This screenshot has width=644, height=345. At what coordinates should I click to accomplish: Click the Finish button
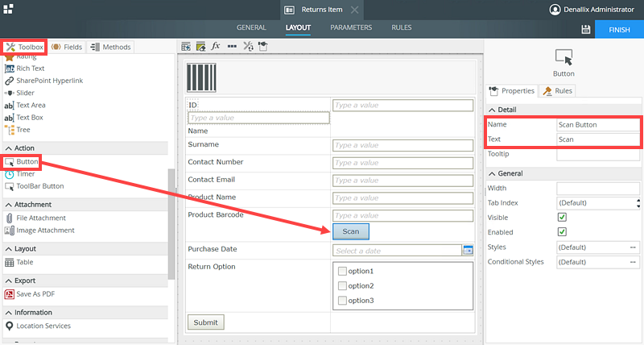tap(619, 29)
